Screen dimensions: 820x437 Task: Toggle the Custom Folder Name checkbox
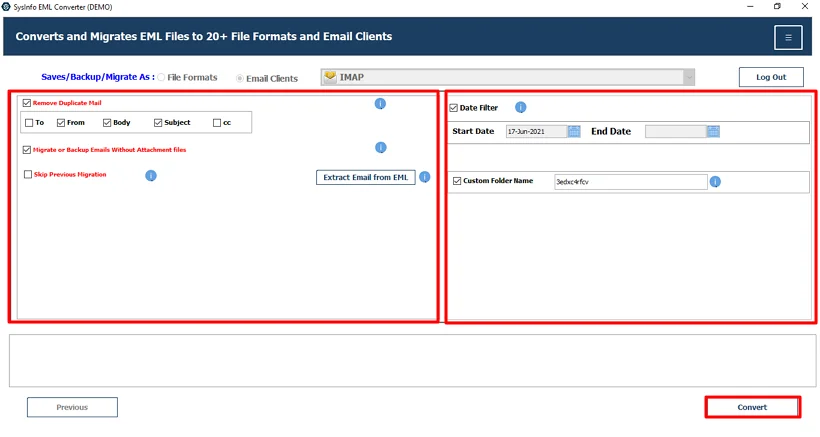click(x=457, y=181)
